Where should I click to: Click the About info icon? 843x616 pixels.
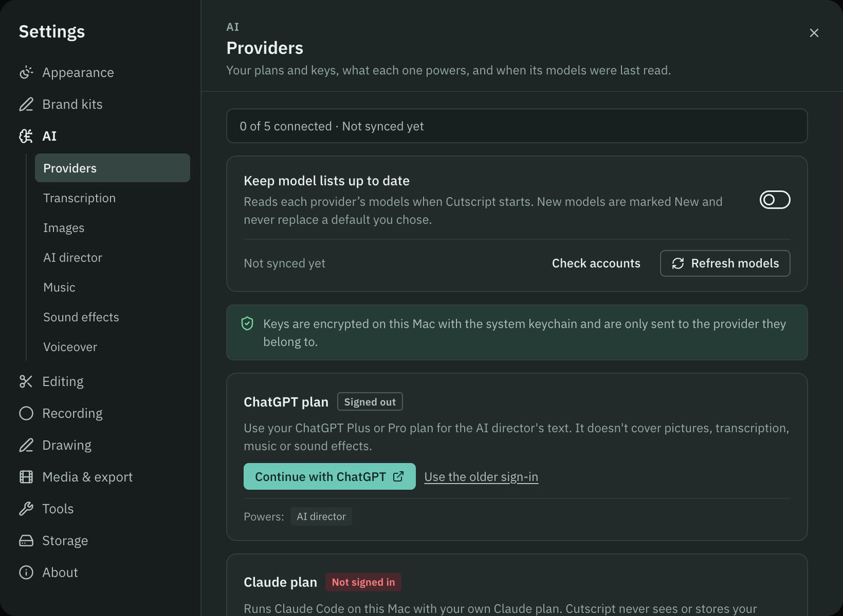(x=26, y=573)
